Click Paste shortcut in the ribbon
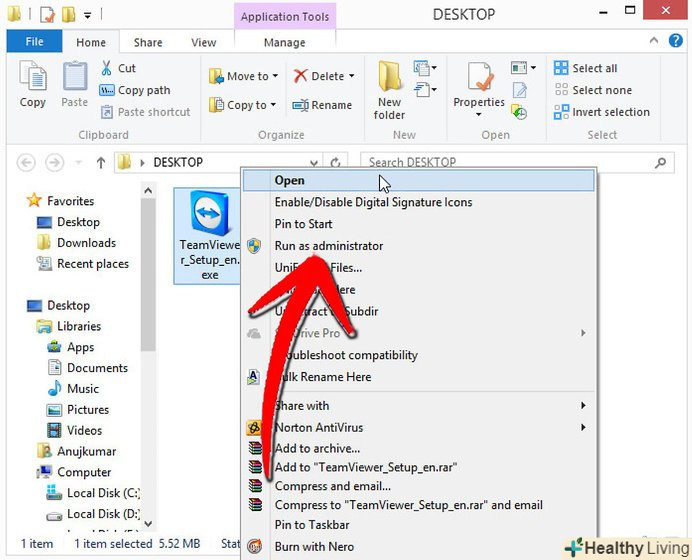 coord(146,112)
